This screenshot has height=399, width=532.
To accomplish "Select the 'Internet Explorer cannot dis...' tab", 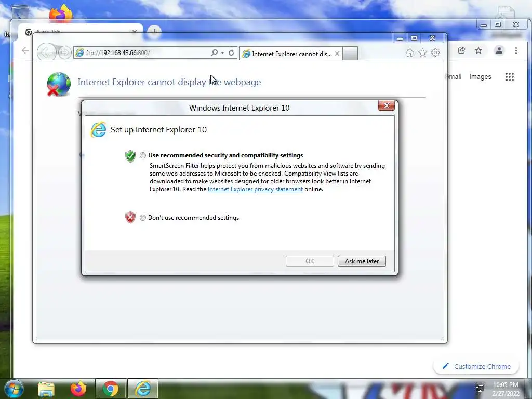I will (x=290, y=54).
